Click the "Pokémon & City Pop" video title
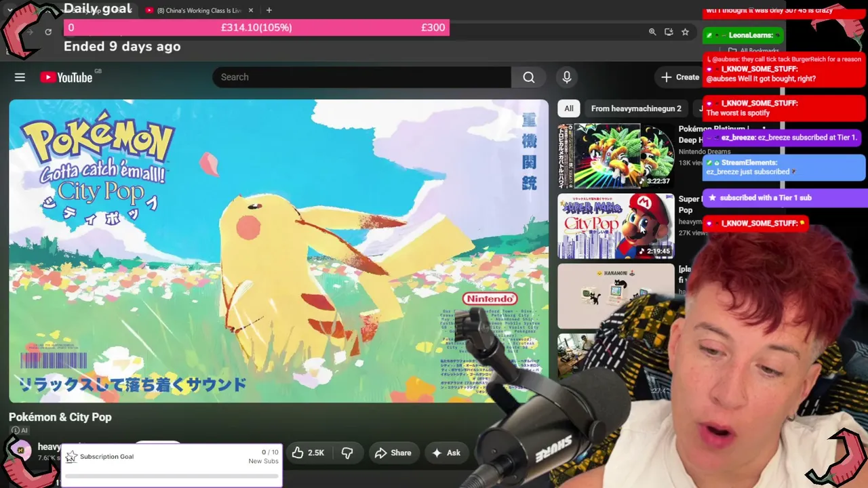868x488 pixels. click(x=60, y=417)
